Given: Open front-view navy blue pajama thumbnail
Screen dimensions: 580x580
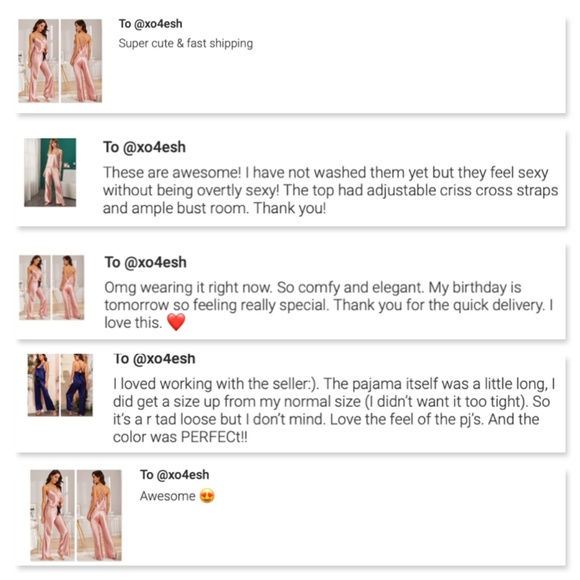Looking at the screenshot, I should pyautogui.click(x=43, y=385).
